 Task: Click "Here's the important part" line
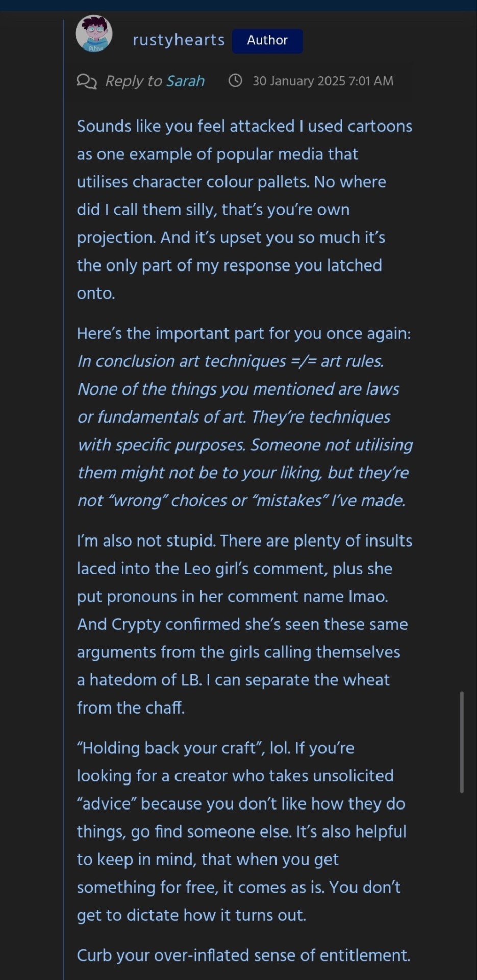pos(243,334)
